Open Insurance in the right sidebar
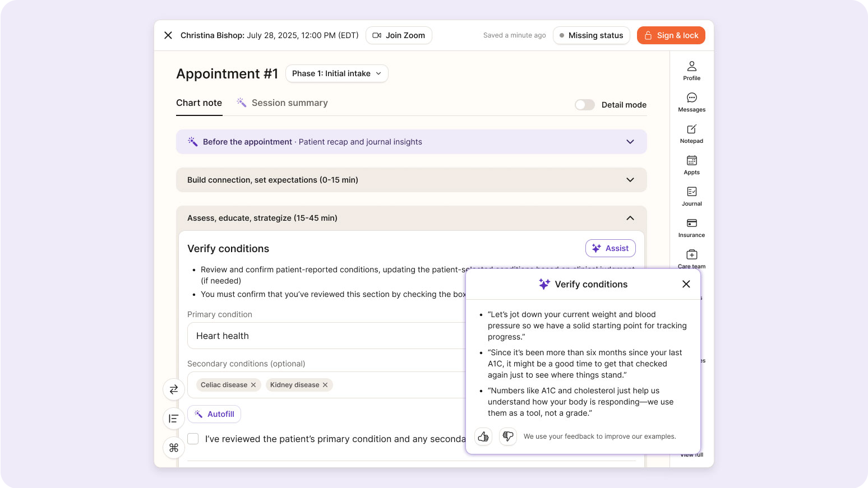868x488 pixels. click(x=692, y=227)
